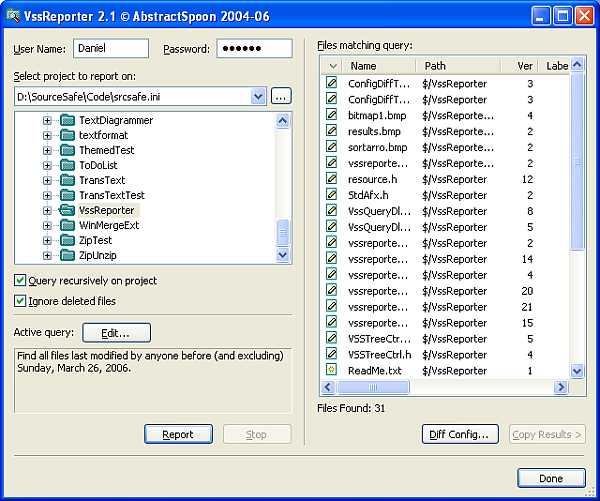Image resolution: width=600 pixels, height=501 pixels.
Task: Click the ZipTest folder icon
Action: 67,240
